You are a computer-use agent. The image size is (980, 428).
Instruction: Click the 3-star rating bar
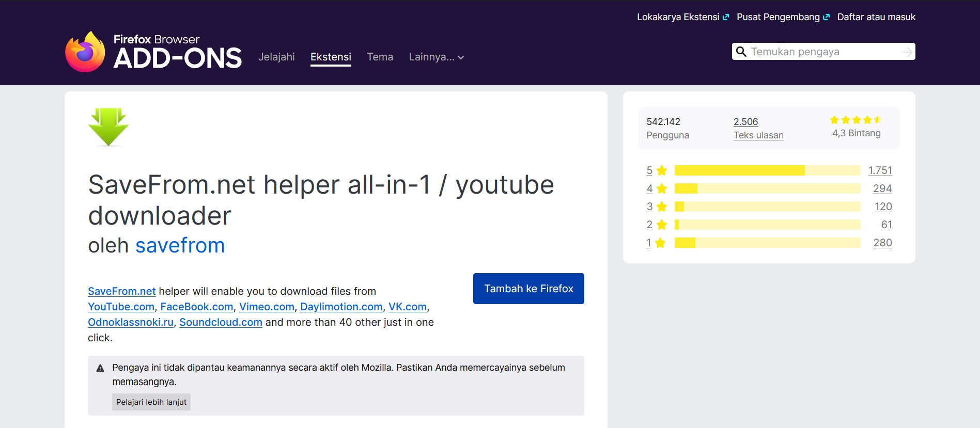pos(767,207)
